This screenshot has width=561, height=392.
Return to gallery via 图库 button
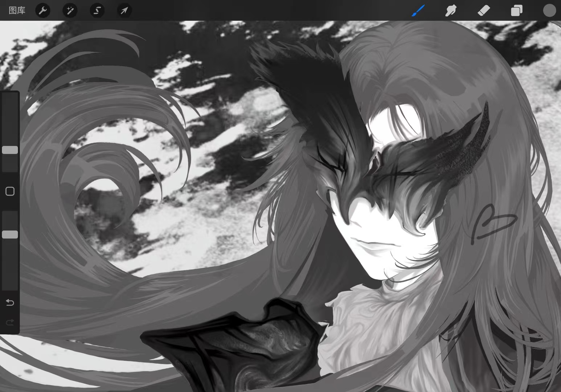(17, 11)
